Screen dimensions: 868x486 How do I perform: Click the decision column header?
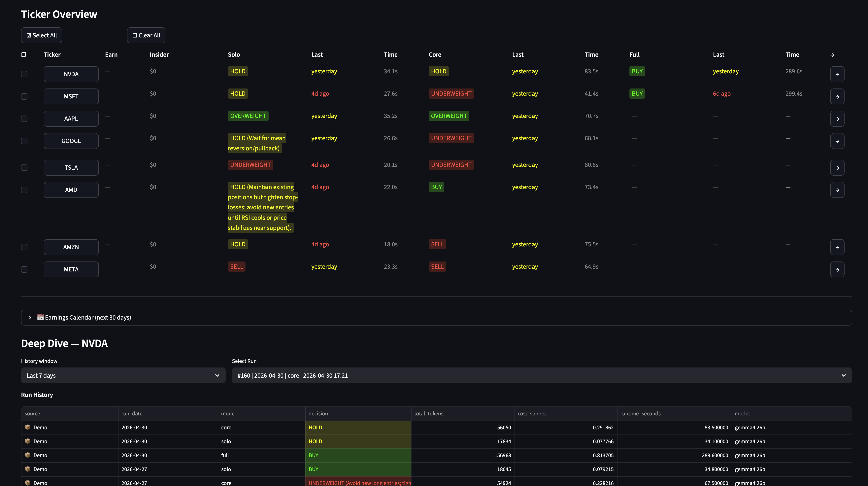click(x=358, y=414)
